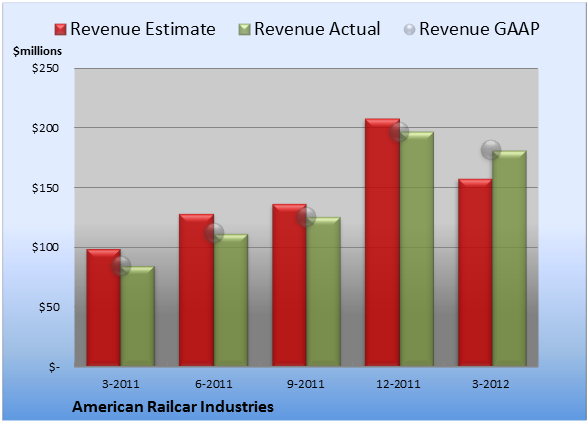Click the '$100' axis value

(x=45, y=248)
